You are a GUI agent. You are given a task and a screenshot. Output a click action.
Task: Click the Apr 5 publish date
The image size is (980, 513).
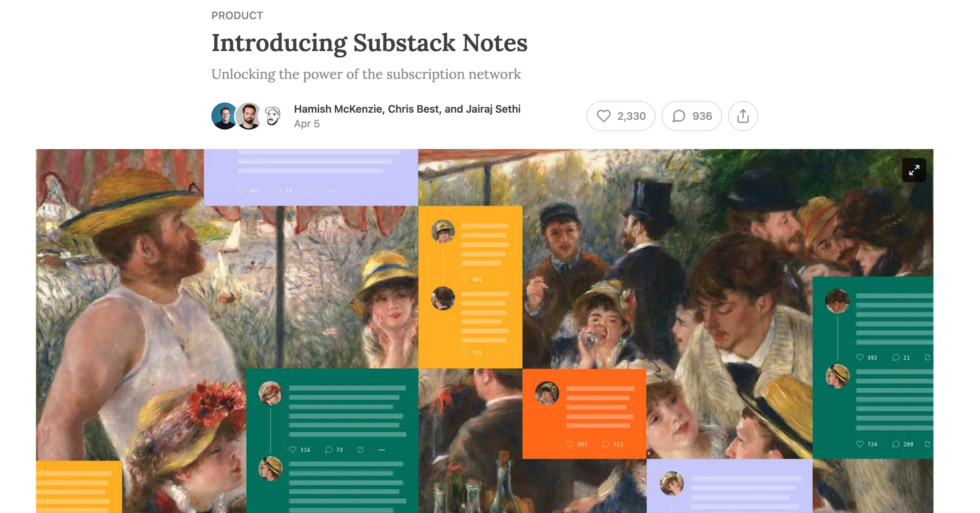pyautogui.click(x=307, y=124)
